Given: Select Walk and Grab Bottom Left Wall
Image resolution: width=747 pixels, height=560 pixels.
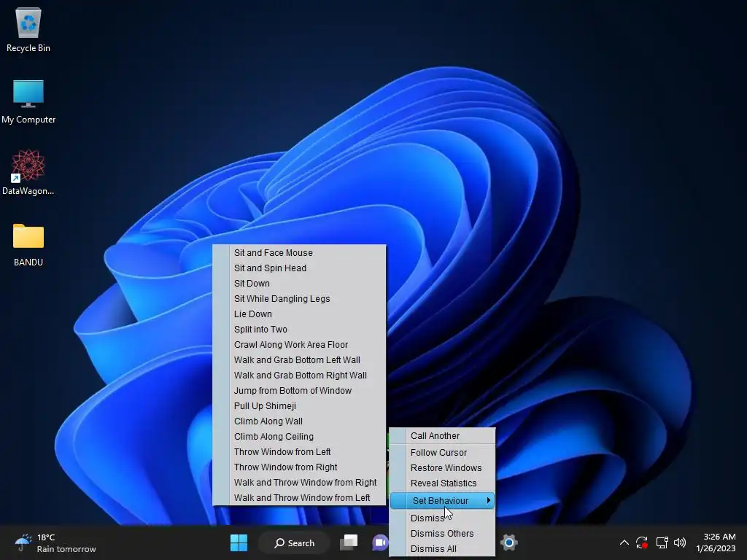Looking at the screenshot, I should pos(299,360).
